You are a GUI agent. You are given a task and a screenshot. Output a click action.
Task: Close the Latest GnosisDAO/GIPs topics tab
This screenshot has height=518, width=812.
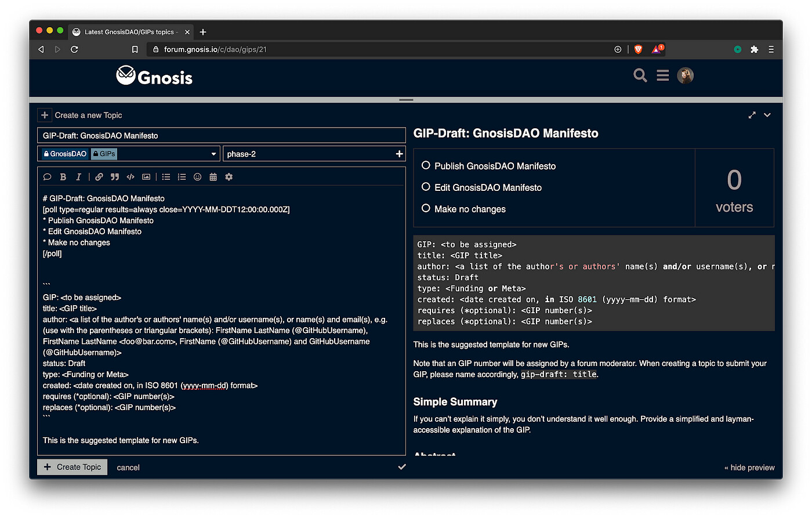187,32
